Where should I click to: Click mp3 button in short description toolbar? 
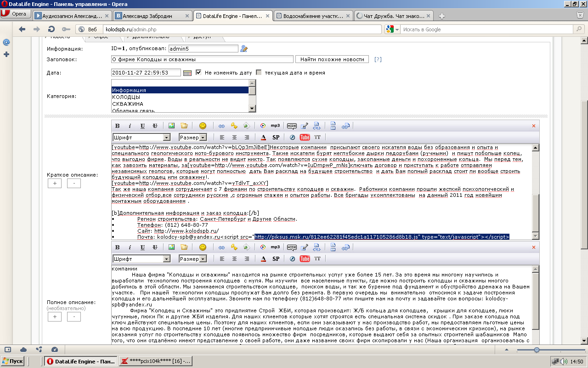coord(275,126)
